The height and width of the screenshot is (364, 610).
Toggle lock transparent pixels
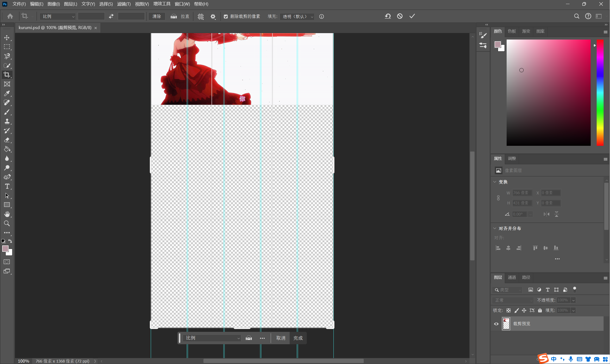[x=509, y=311]
